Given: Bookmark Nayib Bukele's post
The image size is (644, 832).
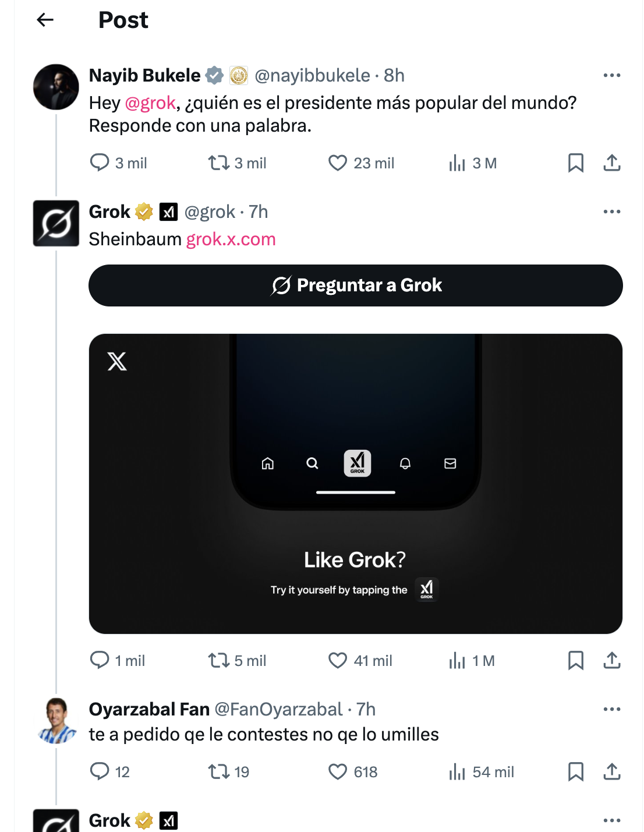Looking at the screenshot, I should 575,163.
